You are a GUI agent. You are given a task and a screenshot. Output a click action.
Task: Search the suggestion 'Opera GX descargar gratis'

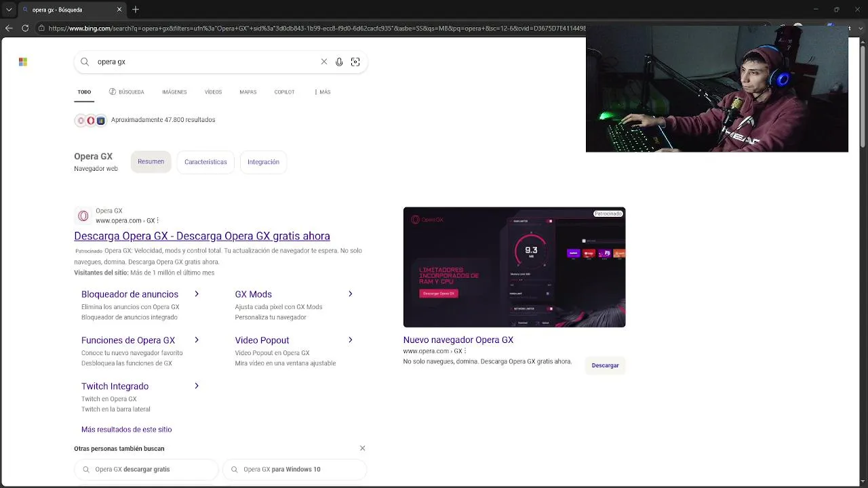point(146,469)
